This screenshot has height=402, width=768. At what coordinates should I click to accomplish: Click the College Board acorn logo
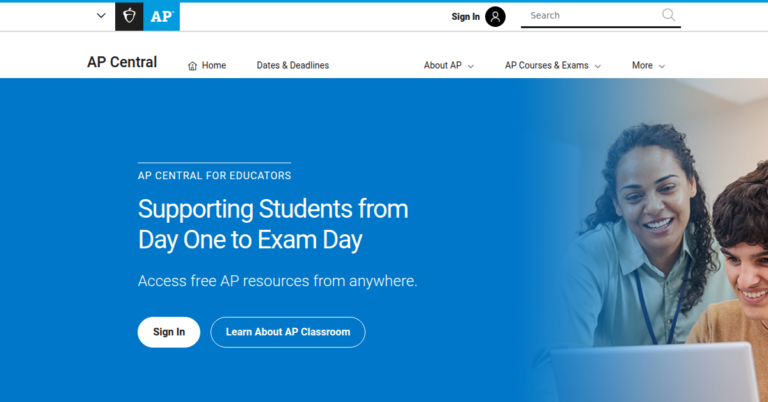pos(129,16)
